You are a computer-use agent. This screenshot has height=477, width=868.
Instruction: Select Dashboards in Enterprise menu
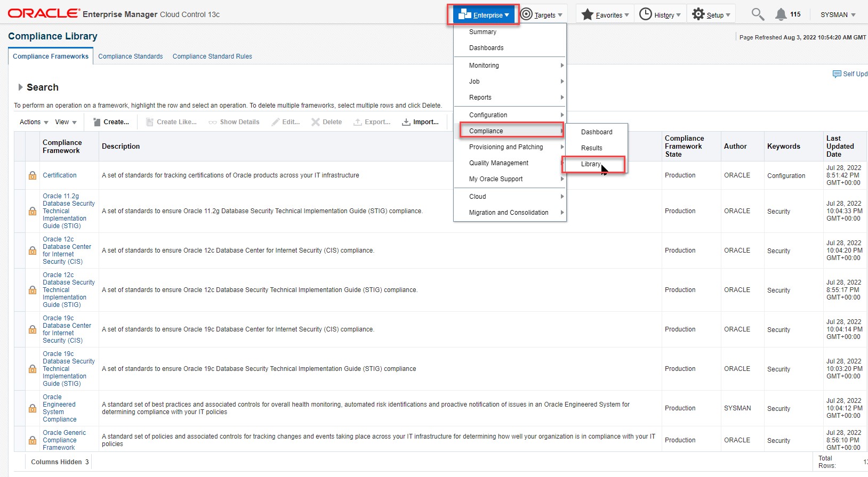(510, 48)
